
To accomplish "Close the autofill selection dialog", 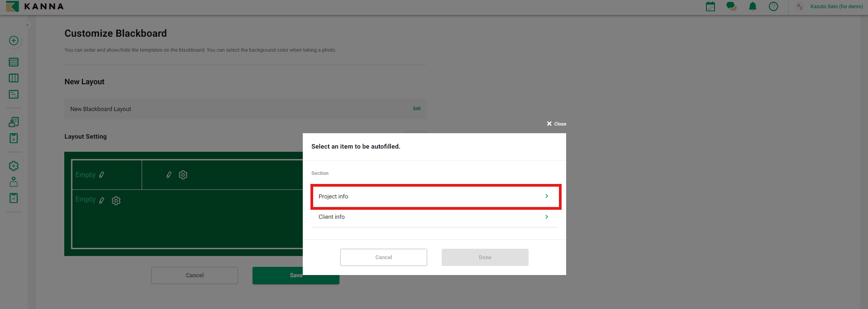I will (556, 124).
